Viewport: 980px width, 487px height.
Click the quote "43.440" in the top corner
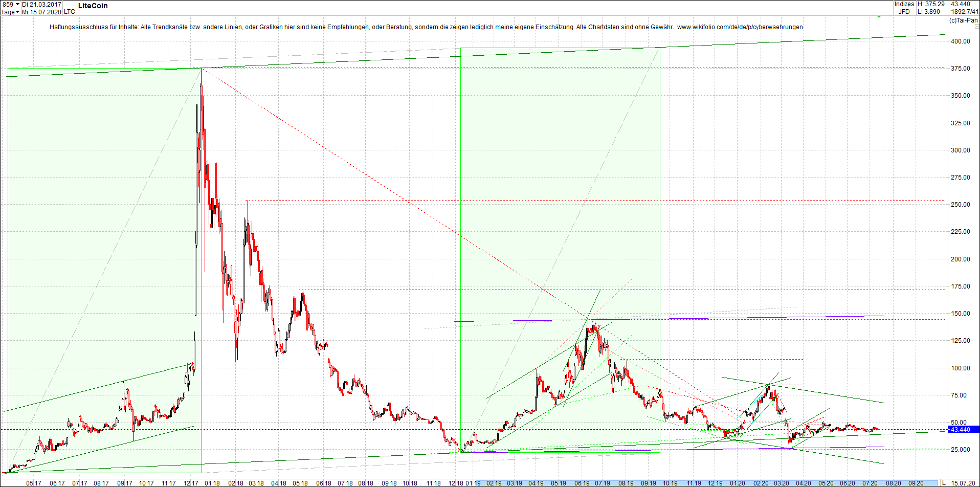[x=962, y=4]
